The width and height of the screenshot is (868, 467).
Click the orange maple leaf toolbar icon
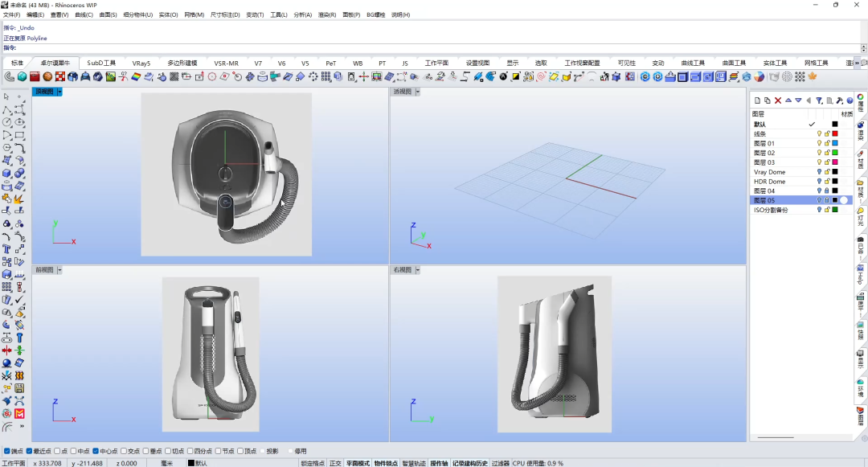pos(813,76)
